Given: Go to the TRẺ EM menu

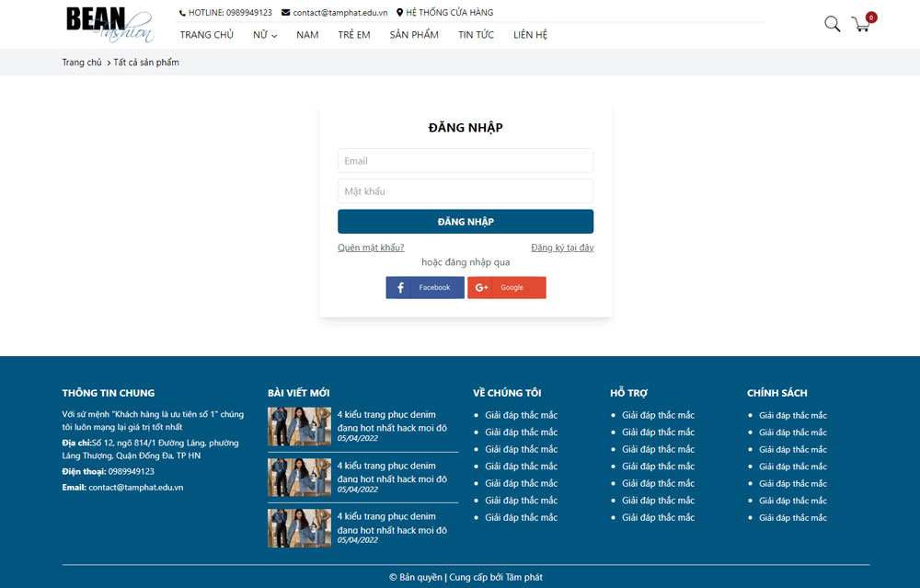Looking at the screenshot, I should click(x=353, y=35).
